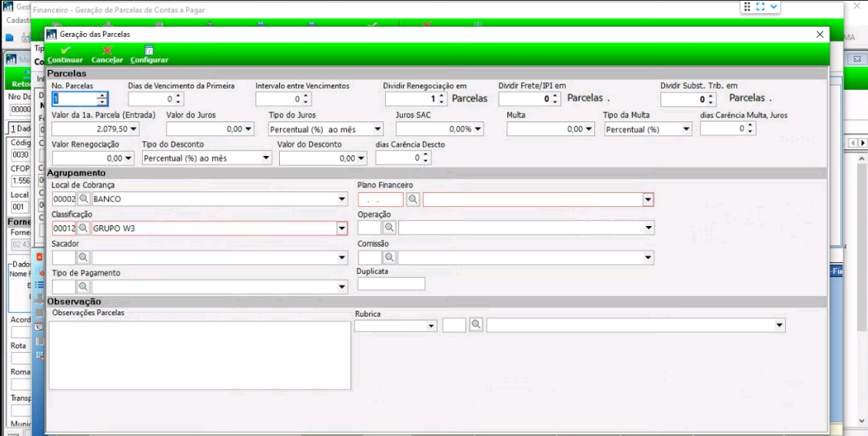Open the Sacador search magnifier
868x436 pixels.
83,258
